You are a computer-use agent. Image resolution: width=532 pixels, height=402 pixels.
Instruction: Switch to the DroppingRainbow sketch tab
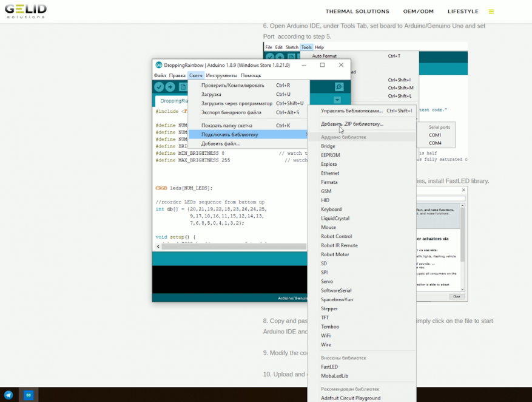pos(172,101)
